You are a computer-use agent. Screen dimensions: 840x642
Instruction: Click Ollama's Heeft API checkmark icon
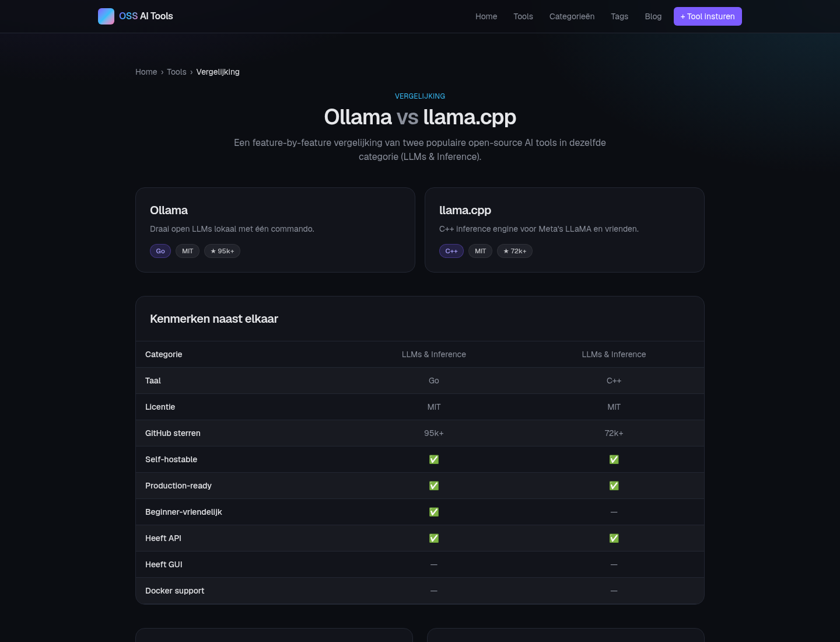point(434,538)
